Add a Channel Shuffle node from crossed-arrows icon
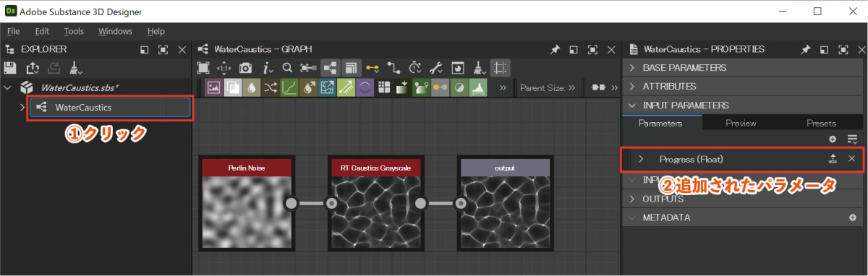This screenshot has height=276, width=868. 270,88
